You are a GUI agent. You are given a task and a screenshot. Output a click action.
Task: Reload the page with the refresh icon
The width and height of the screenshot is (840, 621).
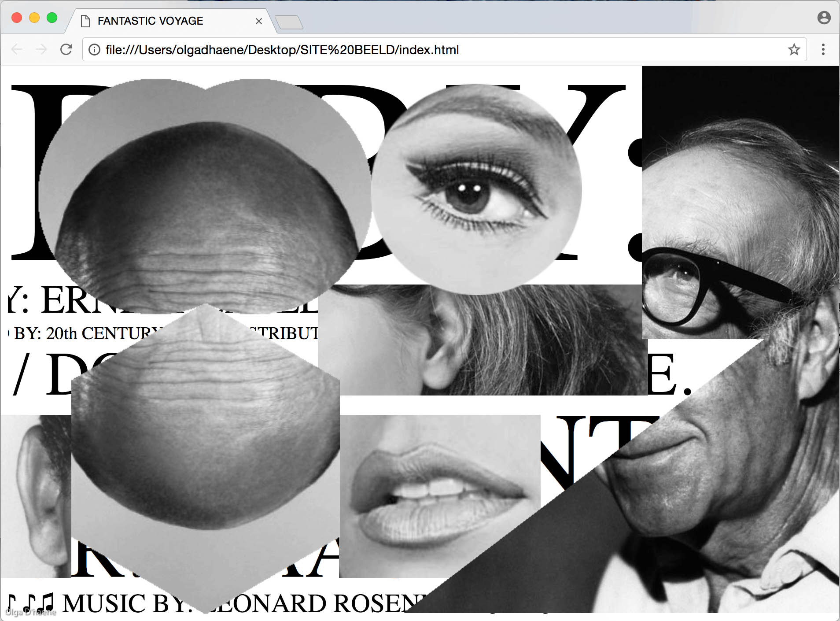point(66,49)
